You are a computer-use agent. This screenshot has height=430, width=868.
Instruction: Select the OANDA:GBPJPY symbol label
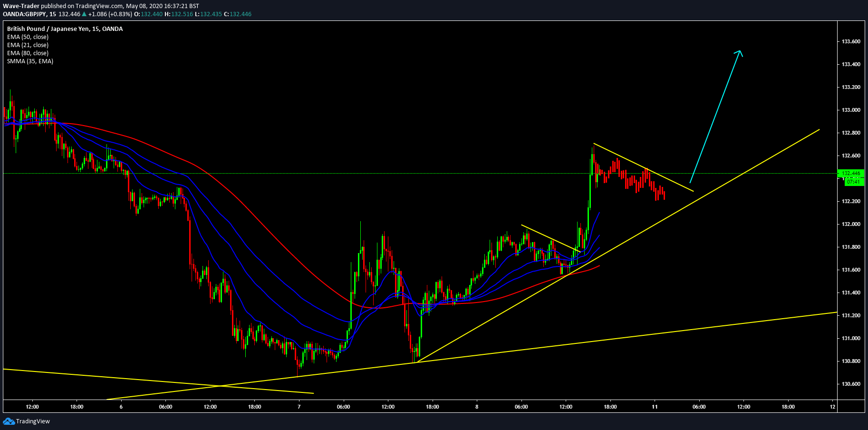point(24,14)
